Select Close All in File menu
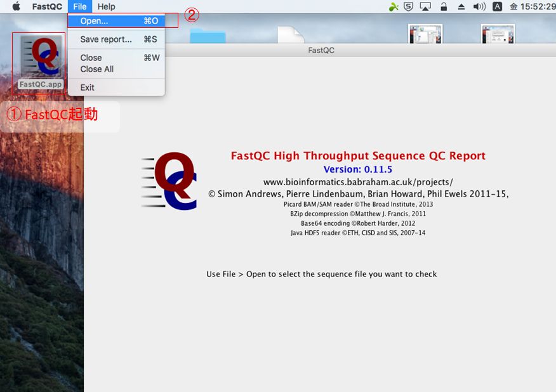The width and height of the screenshot is (556, 392). 116,69
